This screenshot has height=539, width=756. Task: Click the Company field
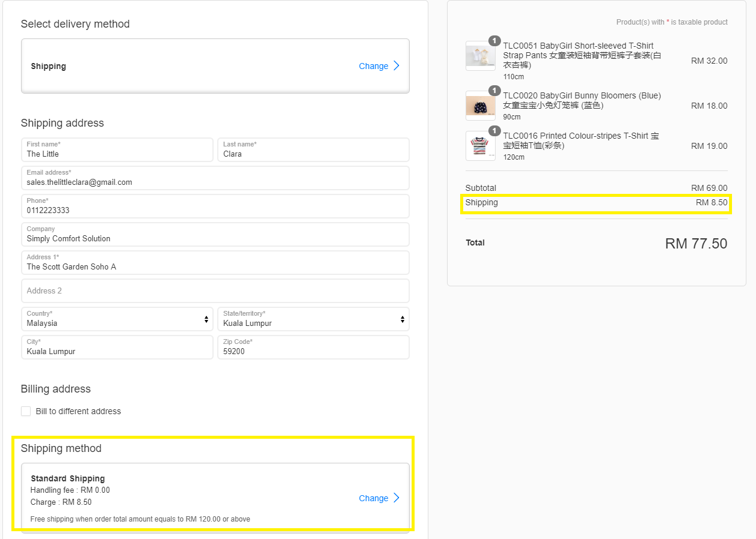tap(215, 234)
